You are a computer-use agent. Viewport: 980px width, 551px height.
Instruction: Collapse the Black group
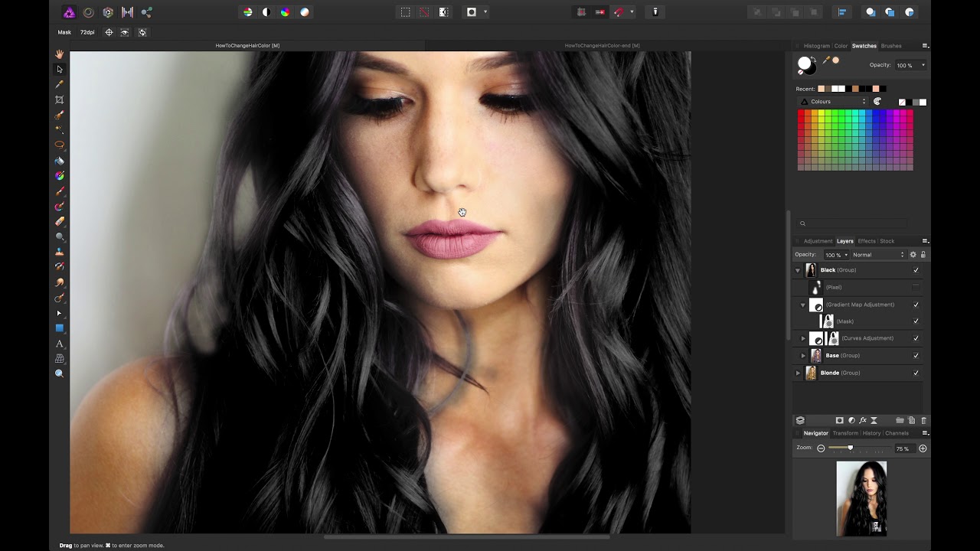(798, 270)
